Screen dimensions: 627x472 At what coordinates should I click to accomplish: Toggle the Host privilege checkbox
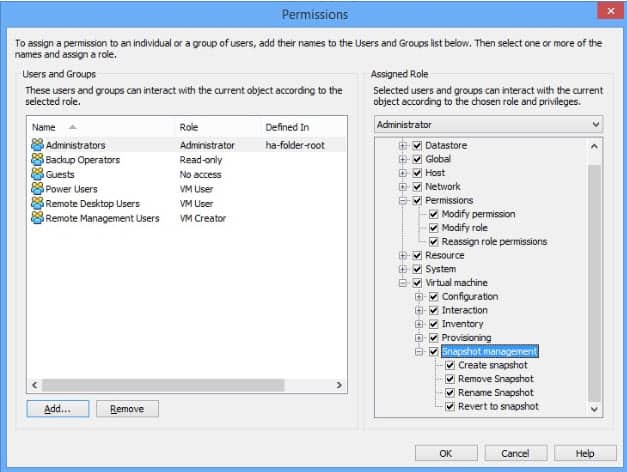417,173
